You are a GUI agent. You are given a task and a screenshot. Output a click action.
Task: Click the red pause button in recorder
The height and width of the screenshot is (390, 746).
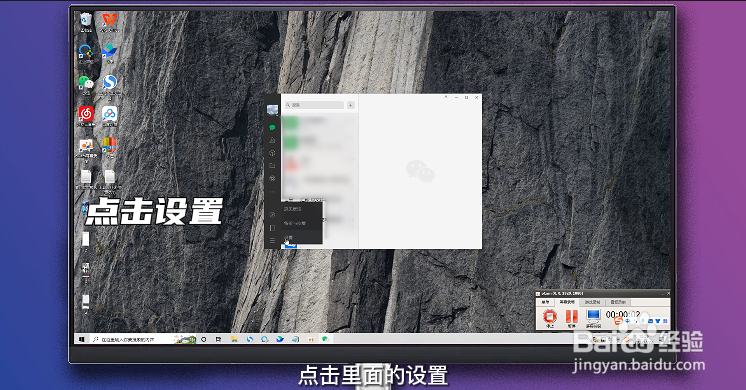pos(571,317)
